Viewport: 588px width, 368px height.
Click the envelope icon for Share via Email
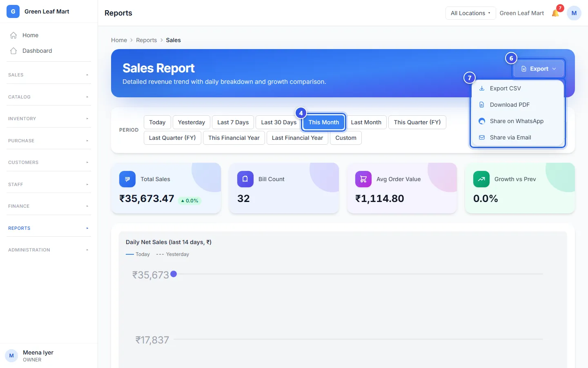(482, 137)
